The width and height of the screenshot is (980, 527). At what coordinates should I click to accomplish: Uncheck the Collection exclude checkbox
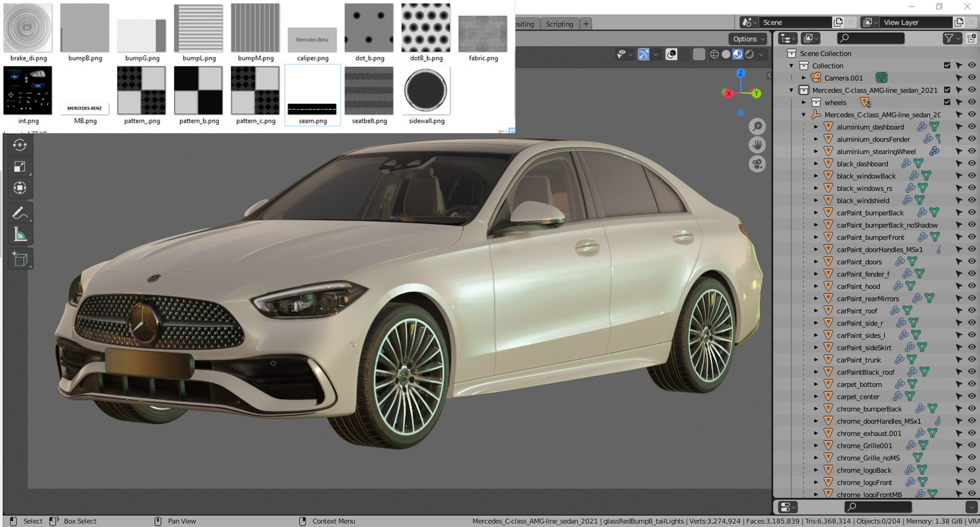tap(947, 65)
